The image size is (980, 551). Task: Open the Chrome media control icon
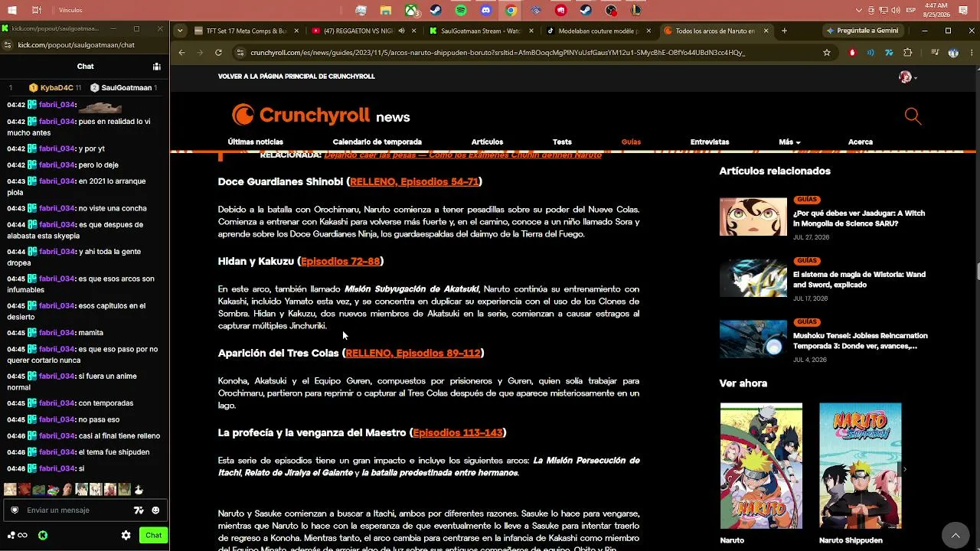tap(935, 53)
